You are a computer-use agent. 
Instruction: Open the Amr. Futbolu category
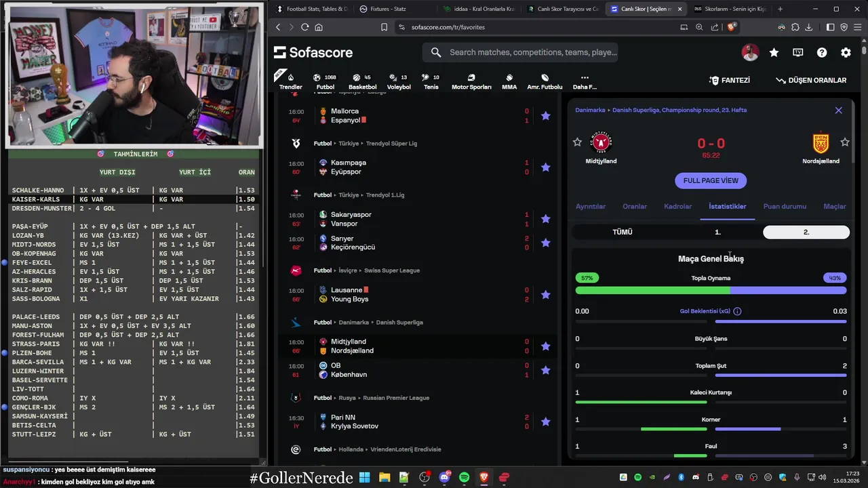click(x=545, y=81)
